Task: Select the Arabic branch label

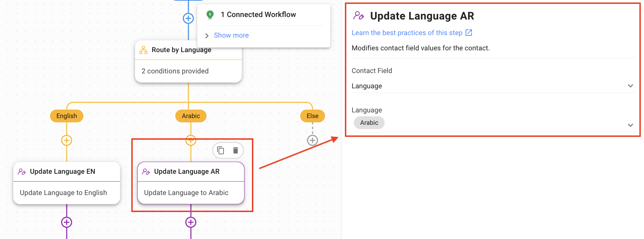Action: [191, 116]
